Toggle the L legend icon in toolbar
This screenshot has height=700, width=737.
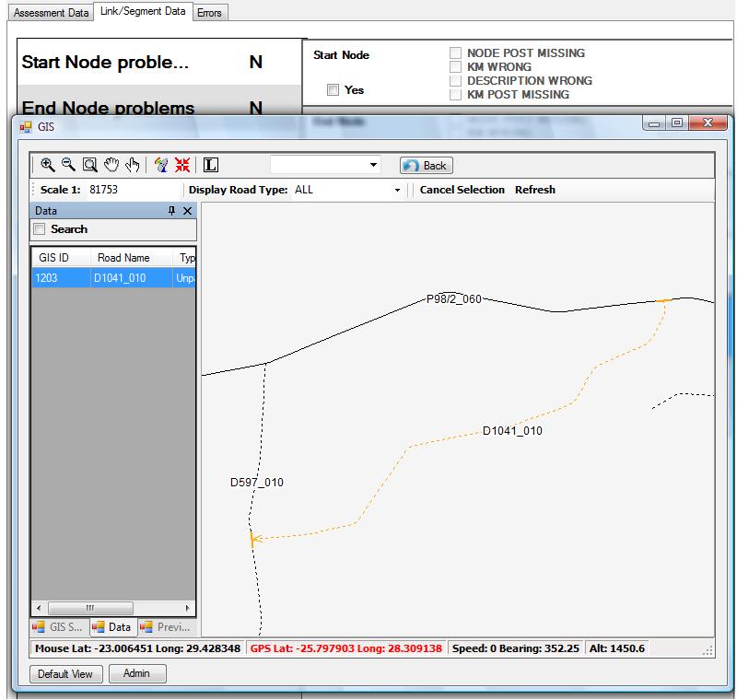(x=211, y=165)
